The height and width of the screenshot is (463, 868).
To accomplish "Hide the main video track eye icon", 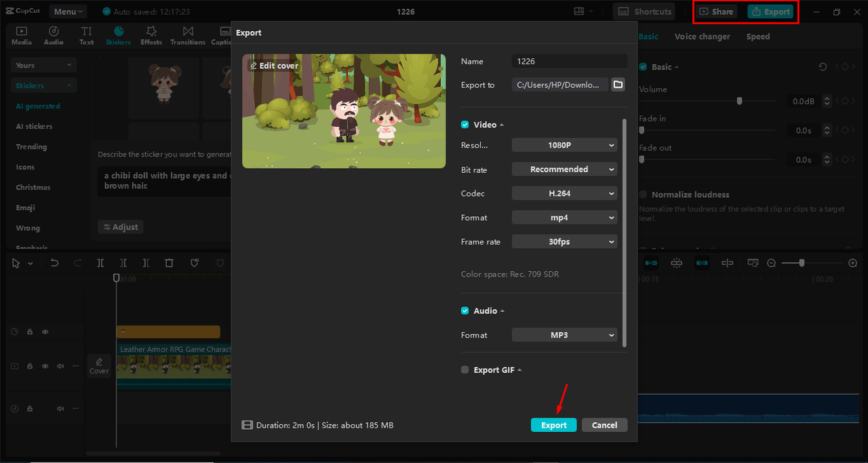I will coord(45,366).
